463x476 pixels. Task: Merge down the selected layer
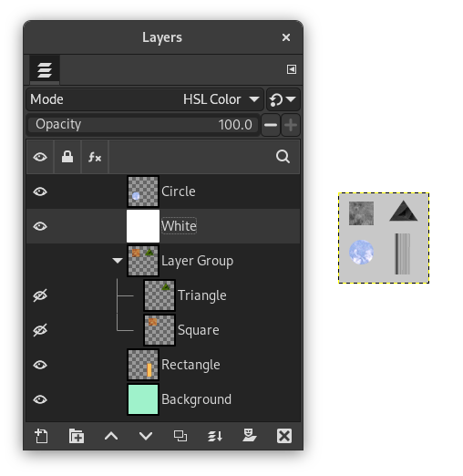(215, 436)
